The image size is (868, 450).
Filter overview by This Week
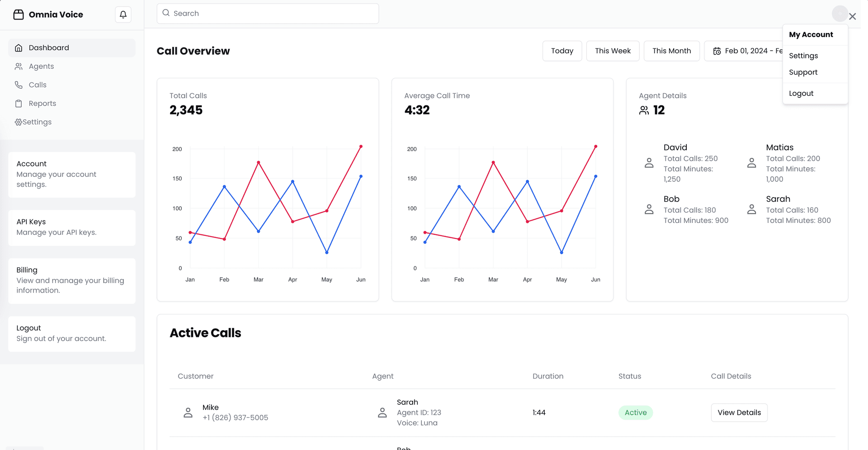(x=613, y=51)
